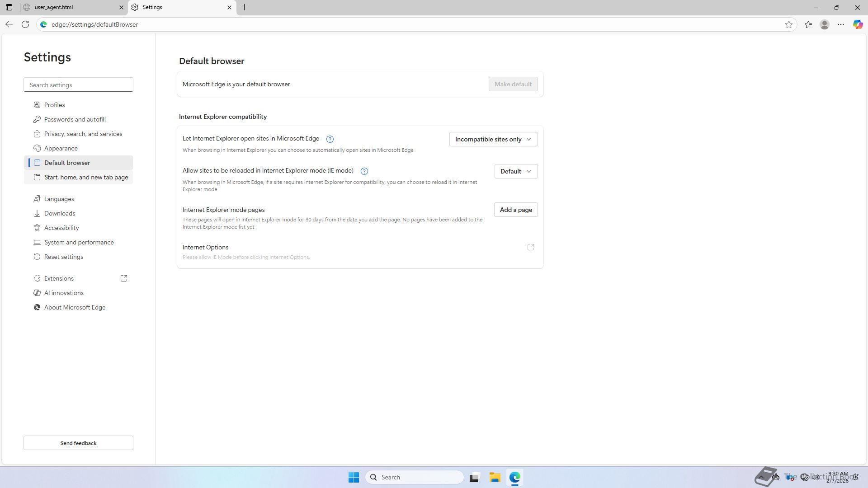Select System and performance in sidebar

point(79,242)
